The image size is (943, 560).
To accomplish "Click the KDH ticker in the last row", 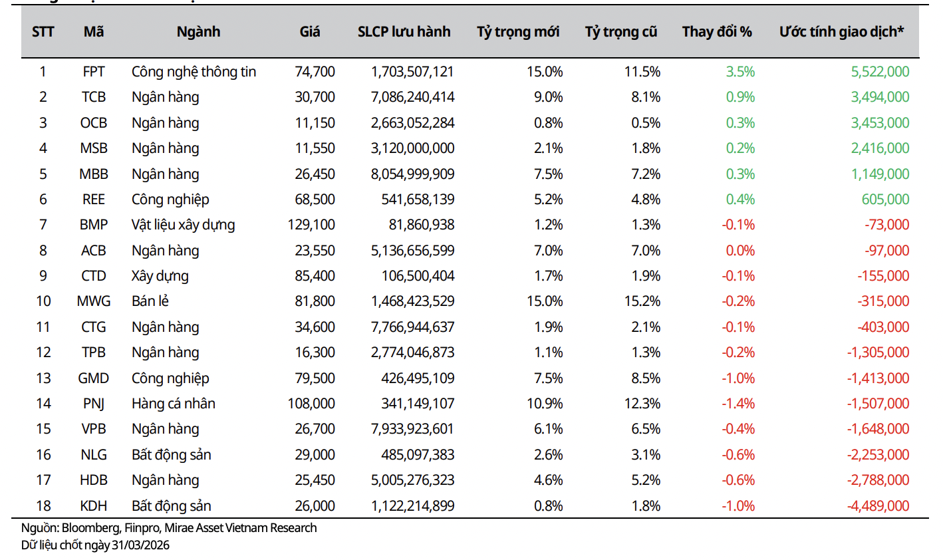I will [94, 506].
